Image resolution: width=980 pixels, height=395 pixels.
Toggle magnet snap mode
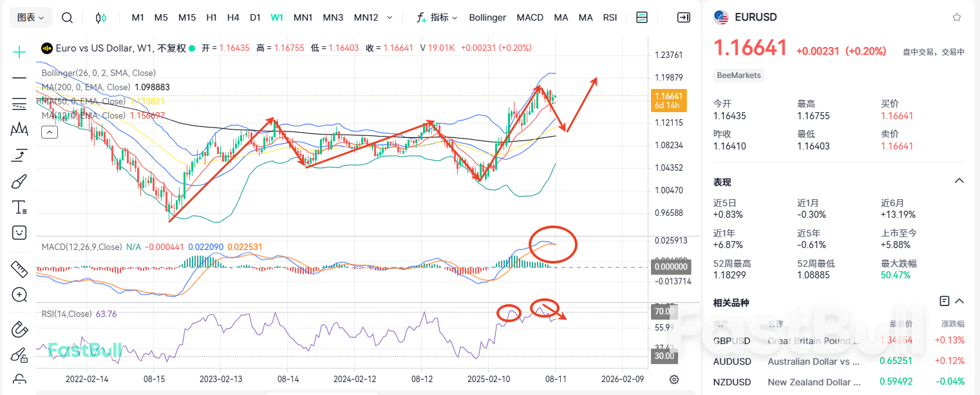tap(19, 329)
